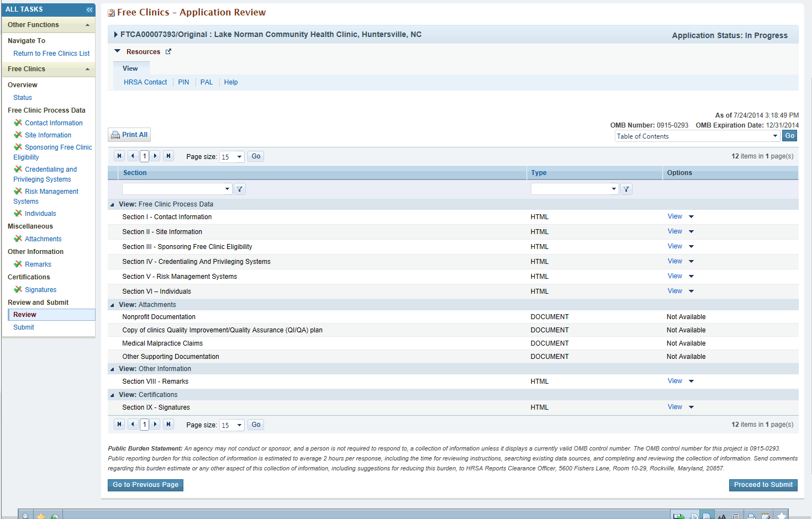Open options arrow for Section II Site Information
Image resolution: width=812 pixels, height=519 pixels.
691,231
